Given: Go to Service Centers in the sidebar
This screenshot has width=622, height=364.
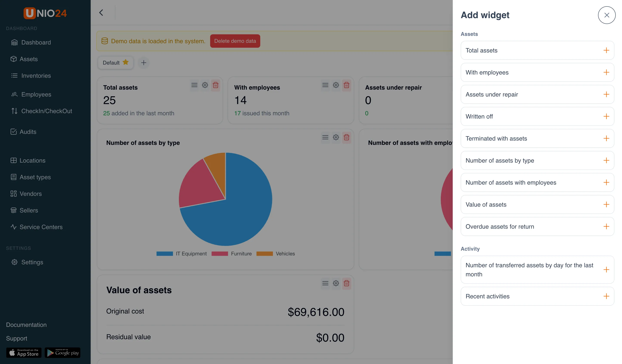Looking at the screenshot, I should pos(36,227).
